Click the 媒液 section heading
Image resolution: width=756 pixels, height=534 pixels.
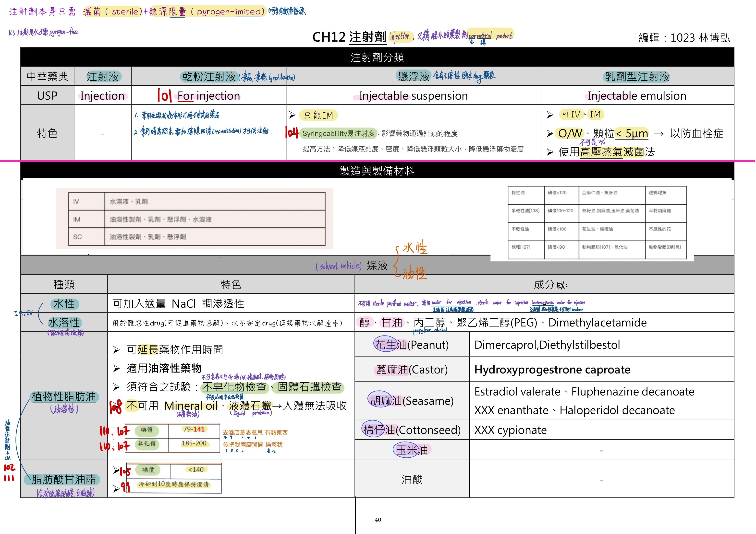[377, 265]
